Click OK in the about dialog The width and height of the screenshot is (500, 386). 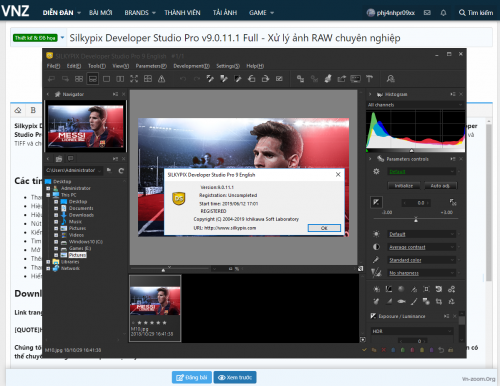[x=324, y=228]
